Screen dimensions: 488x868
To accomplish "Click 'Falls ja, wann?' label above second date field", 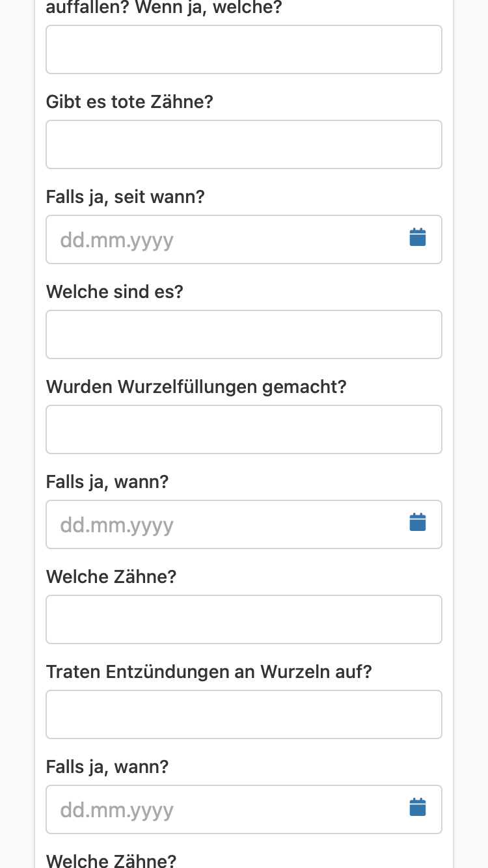I will point(107,482).
